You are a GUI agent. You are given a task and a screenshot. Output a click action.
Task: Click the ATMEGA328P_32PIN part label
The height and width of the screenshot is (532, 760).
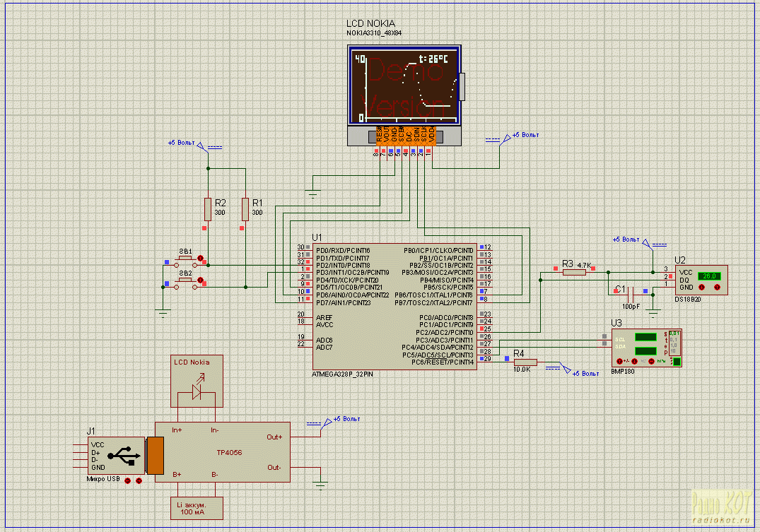tap(342, 374)
